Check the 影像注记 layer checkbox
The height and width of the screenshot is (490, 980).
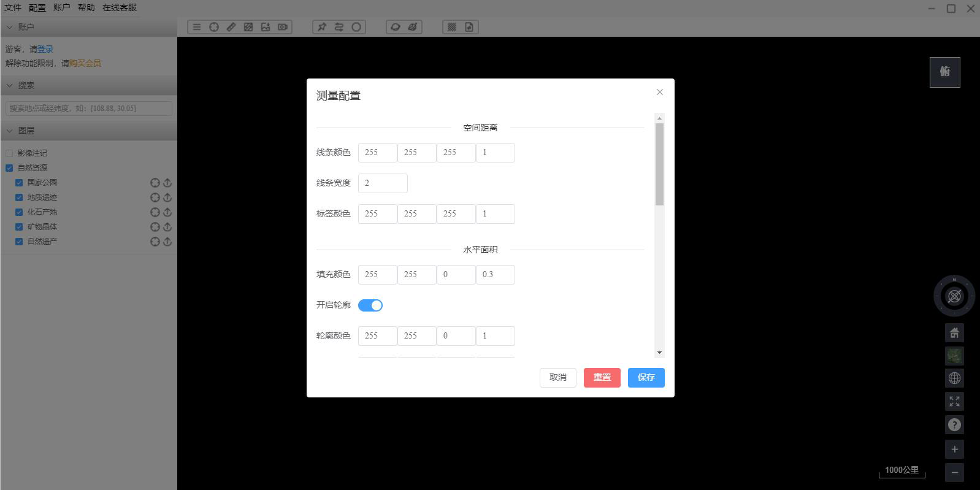(9, 153)
